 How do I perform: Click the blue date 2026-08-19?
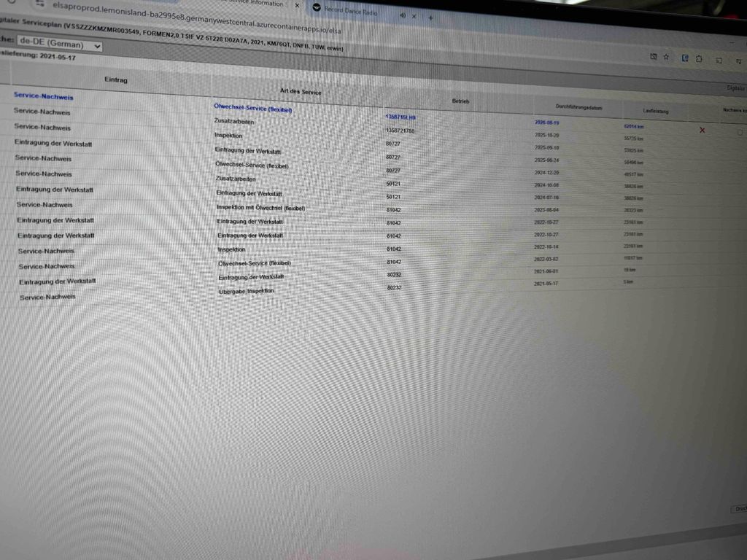pos(546,122)
